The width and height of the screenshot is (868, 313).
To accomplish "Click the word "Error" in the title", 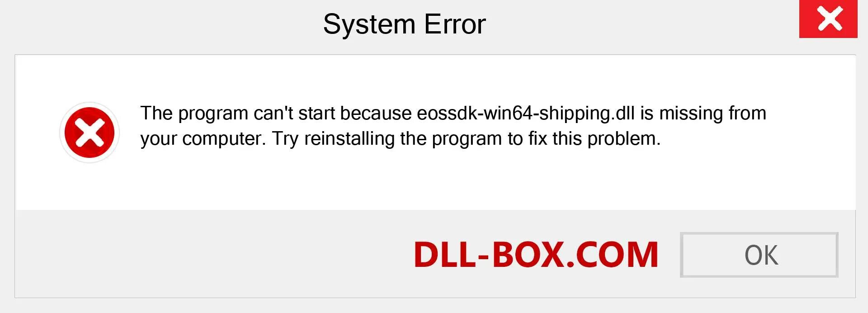I will 455,24.
